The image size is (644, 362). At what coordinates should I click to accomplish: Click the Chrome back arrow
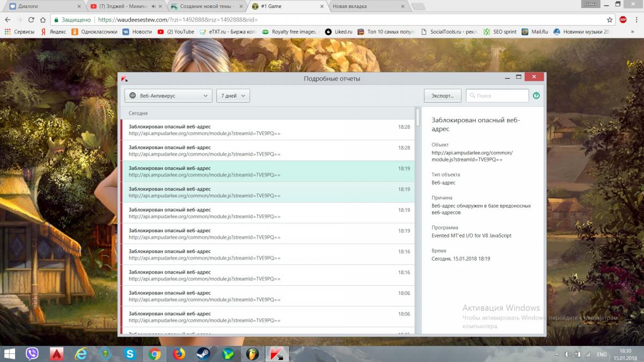(7, 19)
